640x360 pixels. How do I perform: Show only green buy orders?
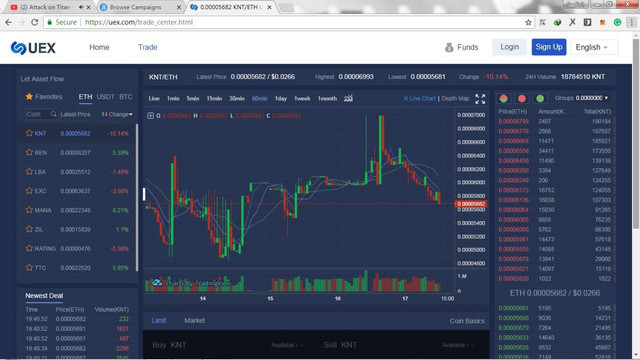[540, 98]
